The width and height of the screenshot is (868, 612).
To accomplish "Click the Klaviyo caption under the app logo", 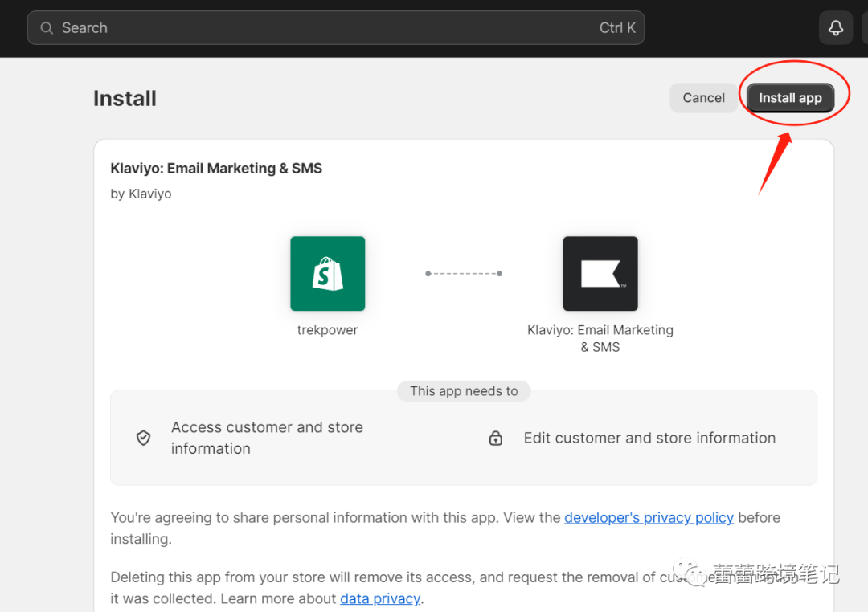I will 600,338.
